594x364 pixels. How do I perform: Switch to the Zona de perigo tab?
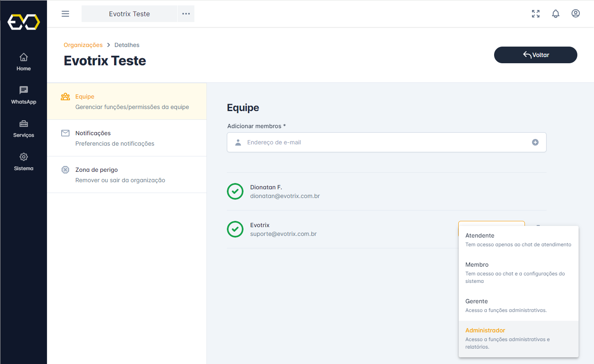point(127,175)
